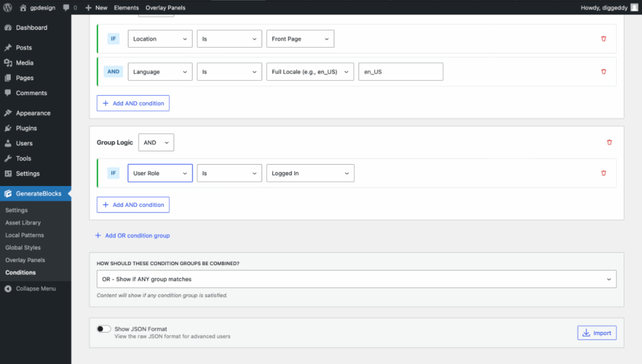This screenshot has width=642, height=364.
Task: Click the comments bubble icon in admin bar
Action: tap(66, 8)
